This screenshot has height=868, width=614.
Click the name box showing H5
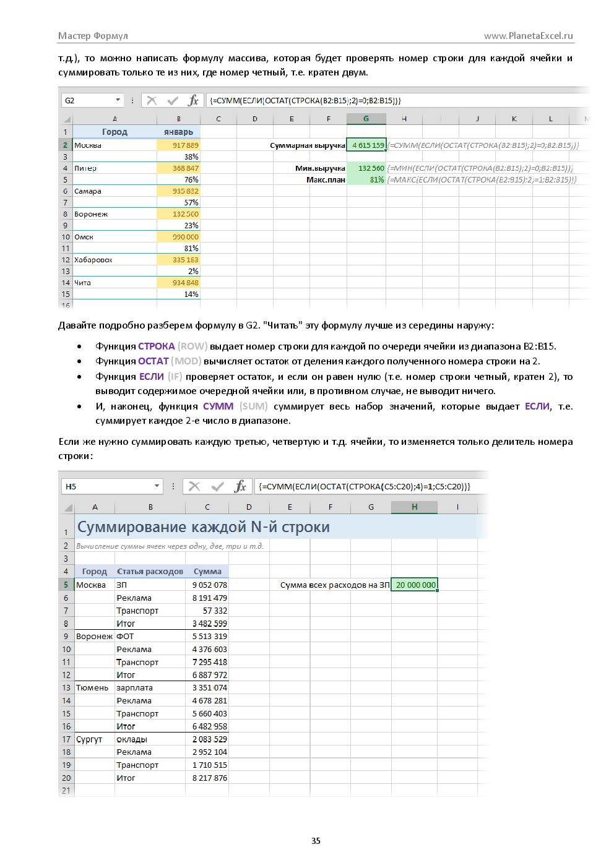point(112,486)
